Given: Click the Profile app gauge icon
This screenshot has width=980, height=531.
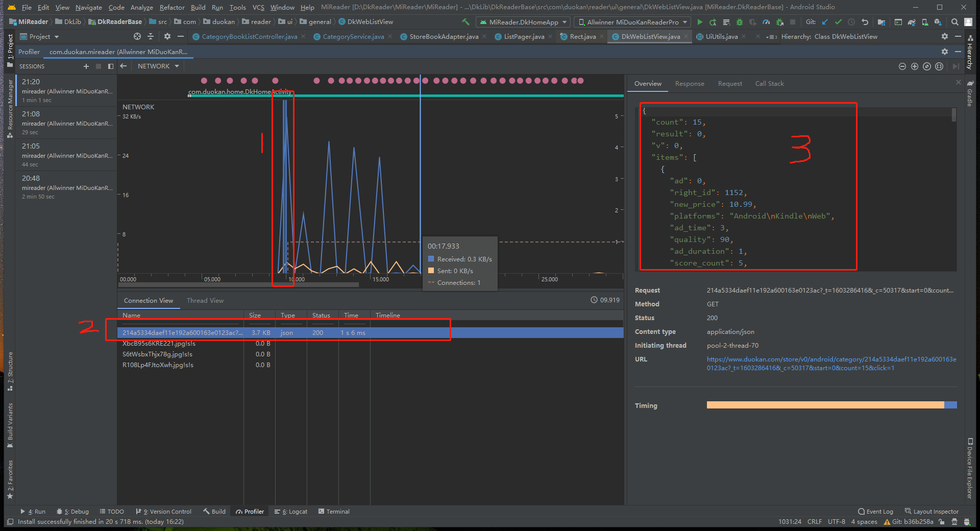Looking at the screenshot, I should [x=766, y=22].
